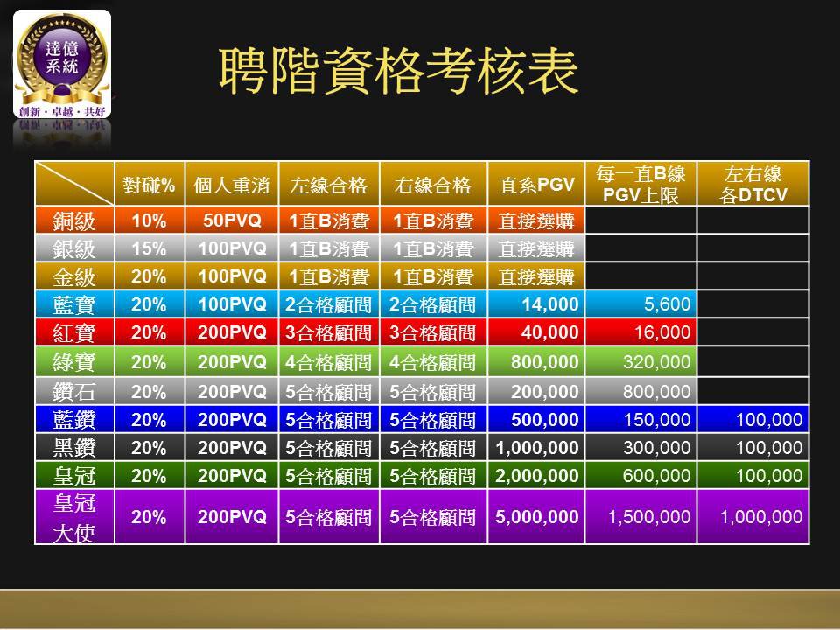Click the 每一直B線 PGV上限 header
840x630 pixels.
[640, 184]
